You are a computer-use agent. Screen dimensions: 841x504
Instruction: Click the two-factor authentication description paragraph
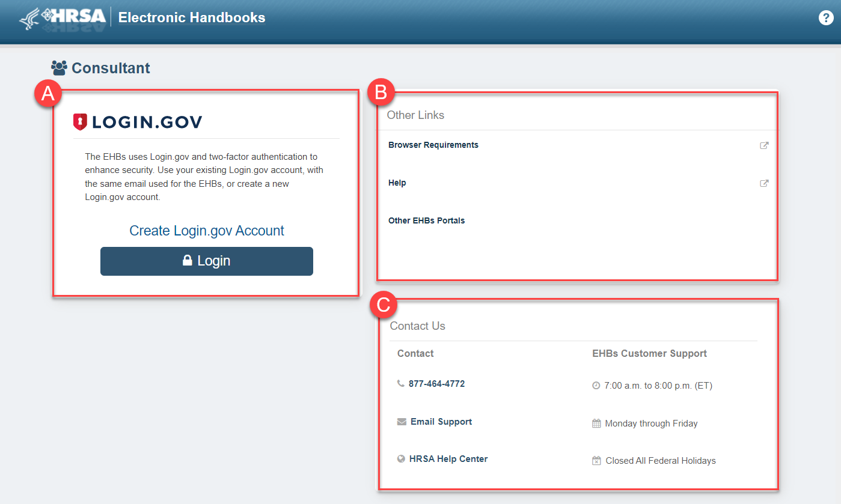click(204, 177)
